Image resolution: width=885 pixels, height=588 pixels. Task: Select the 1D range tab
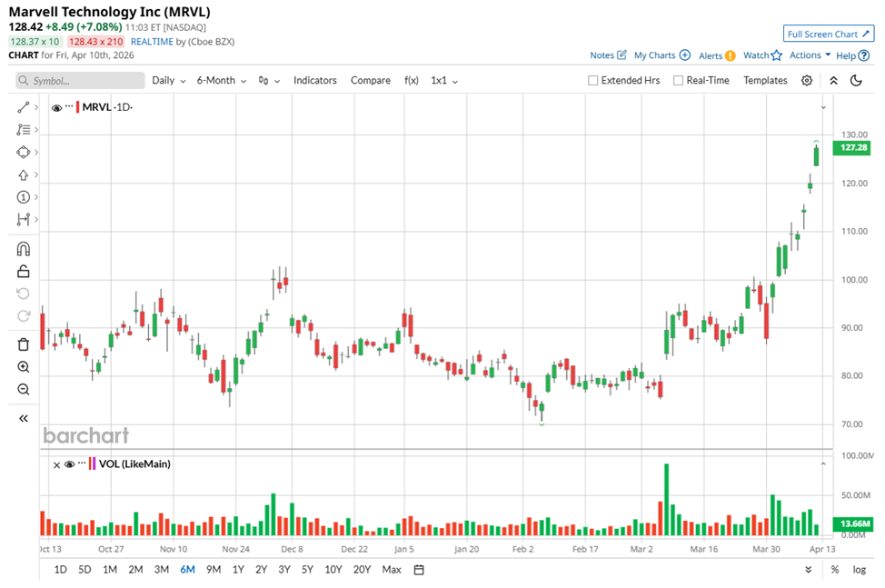(x=60, y=570)
